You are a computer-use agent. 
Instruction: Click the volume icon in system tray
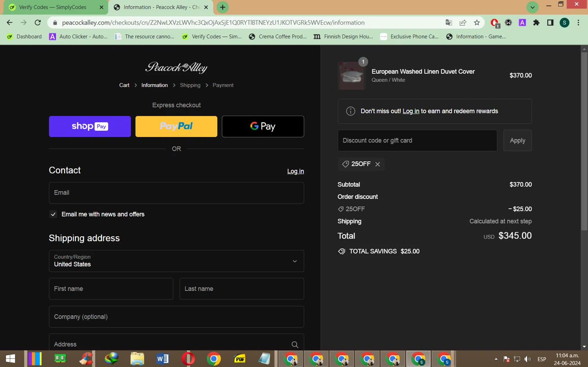click(x=528, y=359)
